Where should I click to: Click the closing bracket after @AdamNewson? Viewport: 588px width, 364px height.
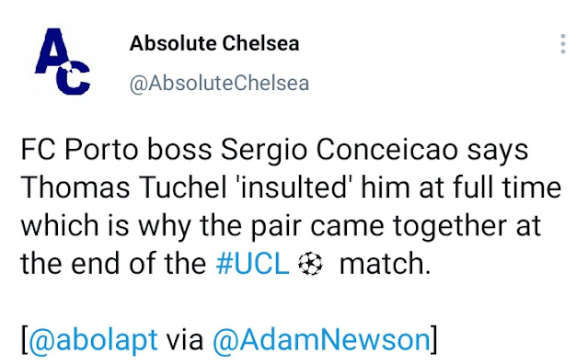coord(434,340)
